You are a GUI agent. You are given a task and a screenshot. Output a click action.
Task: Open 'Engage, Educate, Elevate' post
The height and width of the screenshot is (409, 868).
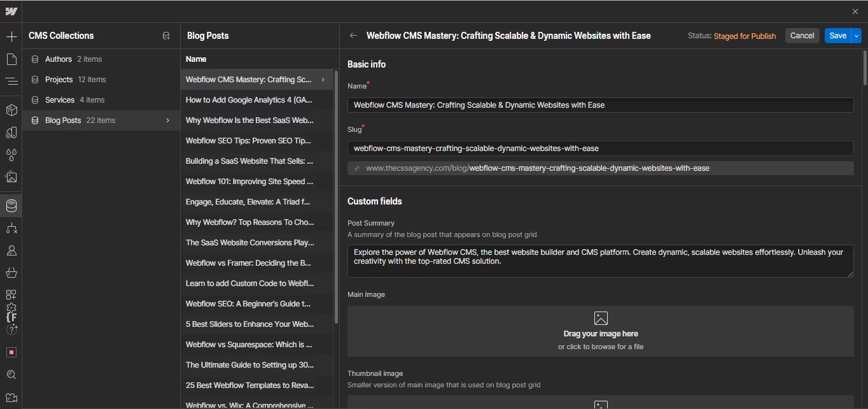click(x=256, y=202)
